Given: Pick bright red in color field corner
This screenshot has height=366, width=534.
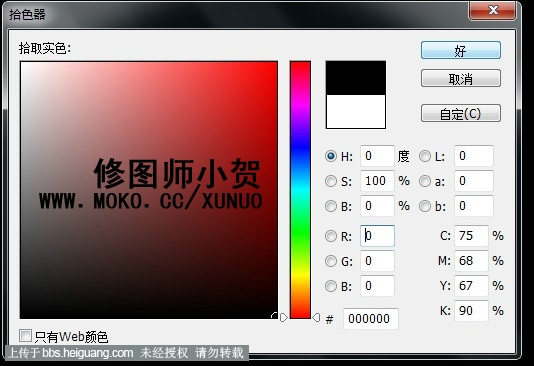Looking at the screenshot, I should click(275, 64).
